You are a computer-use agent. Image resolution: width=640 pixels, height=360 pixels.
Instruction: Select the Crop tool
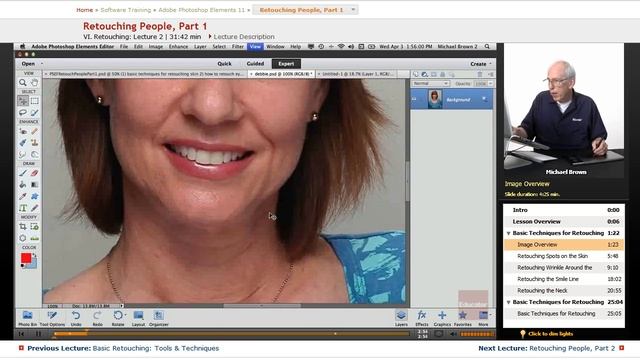(23, 227)
